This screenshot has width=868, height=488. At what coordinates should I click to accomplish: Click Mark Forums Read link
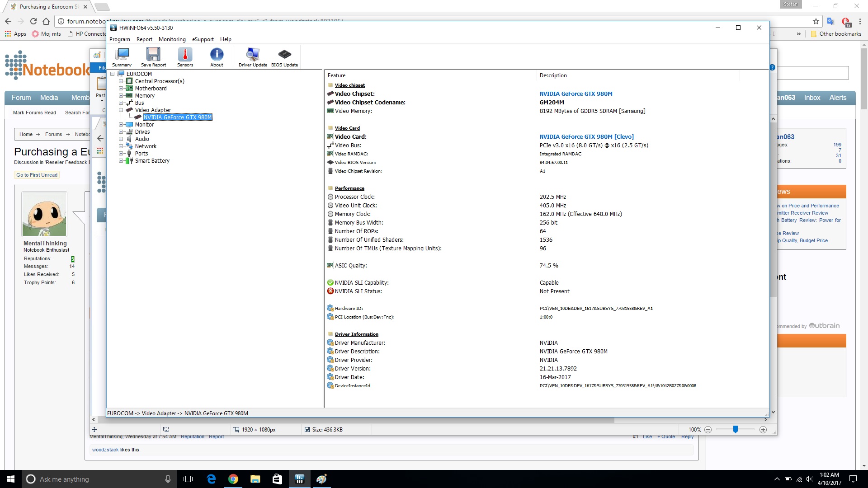coord(34,113)
